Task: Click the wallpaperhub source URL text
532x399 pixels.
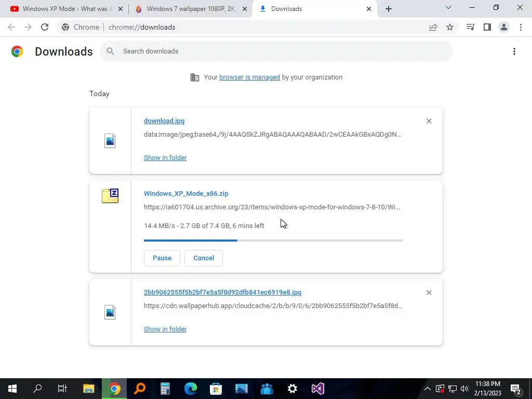Action: [x=273, y=305]
